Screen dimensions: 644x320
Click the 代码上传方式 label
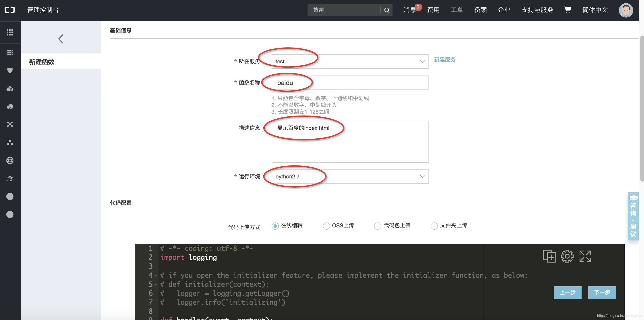pyautogui.click(x=244, y=227)
